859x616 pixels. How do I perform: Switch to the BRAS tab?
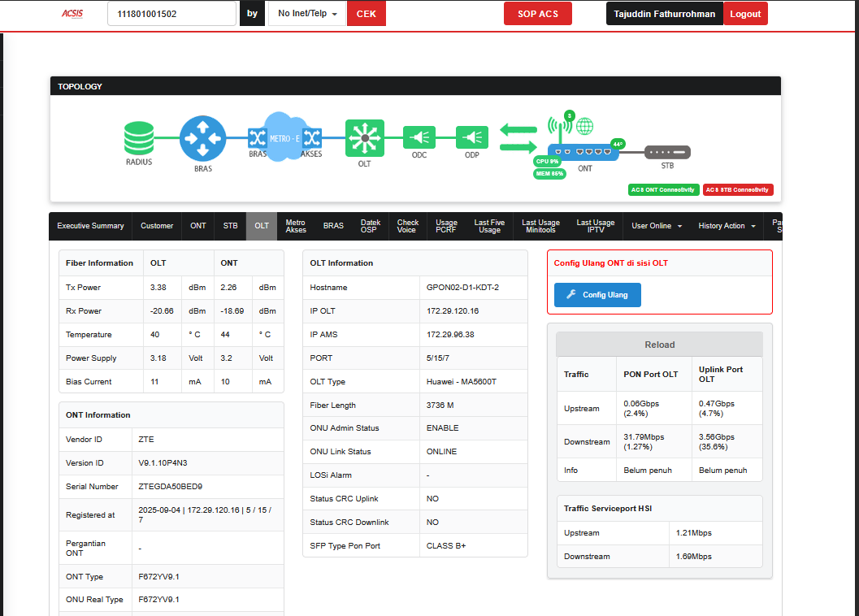[x=333, y=226]
